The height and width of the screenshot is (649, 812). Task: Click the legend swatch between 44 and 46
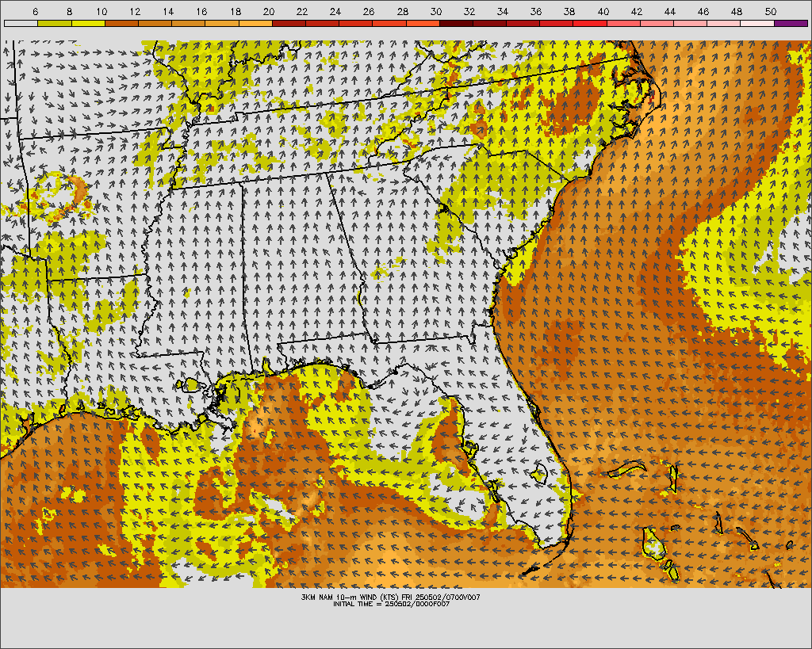coord(691,23)
